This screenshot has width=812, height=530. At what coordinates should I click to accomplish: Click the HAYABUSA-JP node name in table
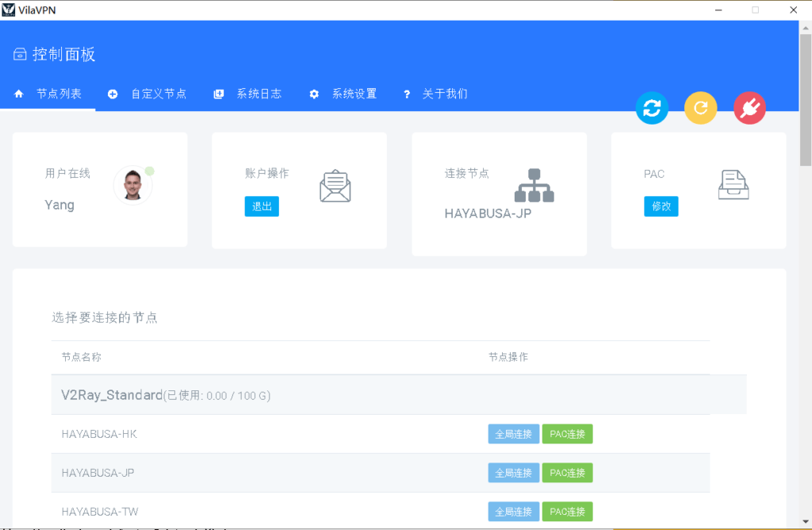98,473
